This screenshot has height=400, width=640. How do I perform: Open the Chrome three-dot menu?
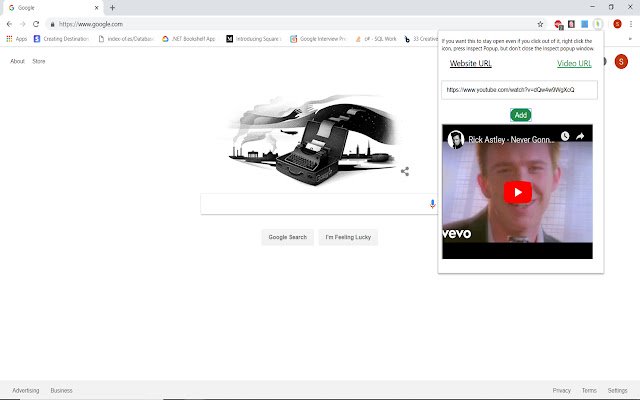point(631,24)
